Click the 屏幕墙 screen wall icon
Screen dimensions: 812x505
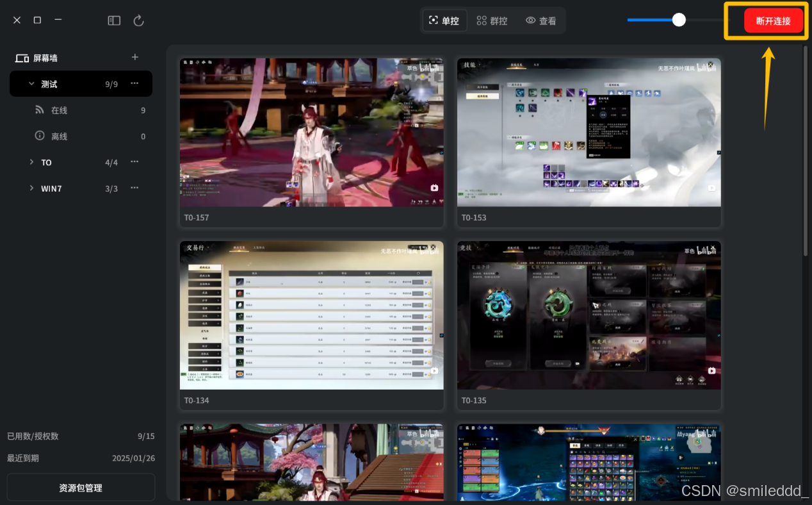pos(22,58)
